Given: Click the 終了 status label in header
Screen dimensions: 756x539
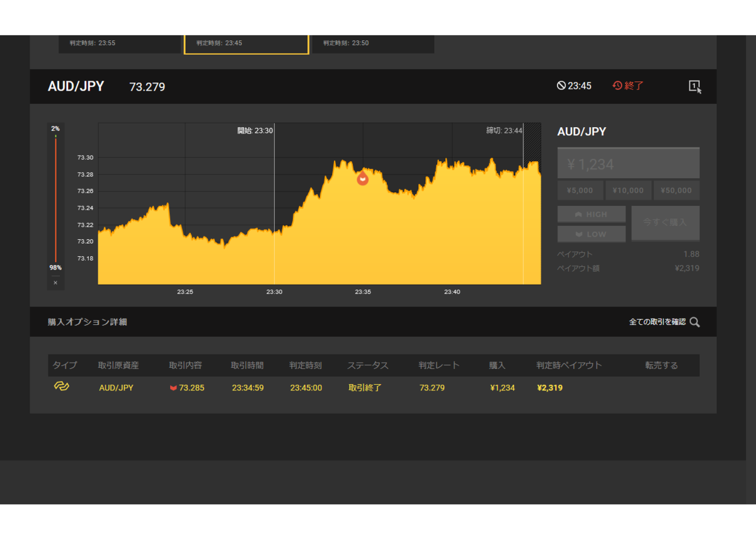Looking at the screenshot, I should point(634,86).
